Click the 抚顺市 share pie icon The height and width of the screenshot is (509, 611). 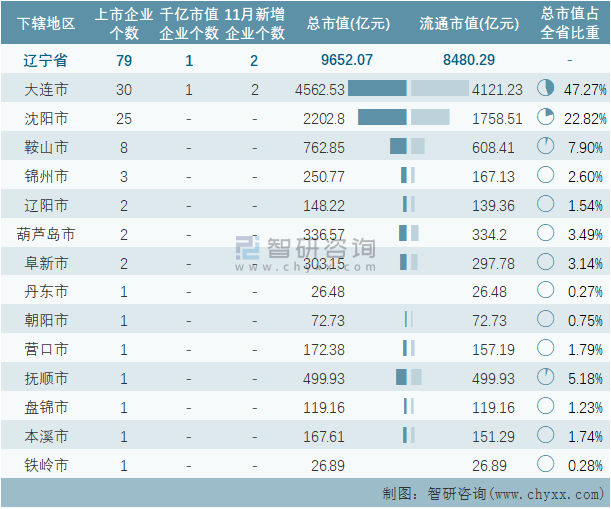545,378
